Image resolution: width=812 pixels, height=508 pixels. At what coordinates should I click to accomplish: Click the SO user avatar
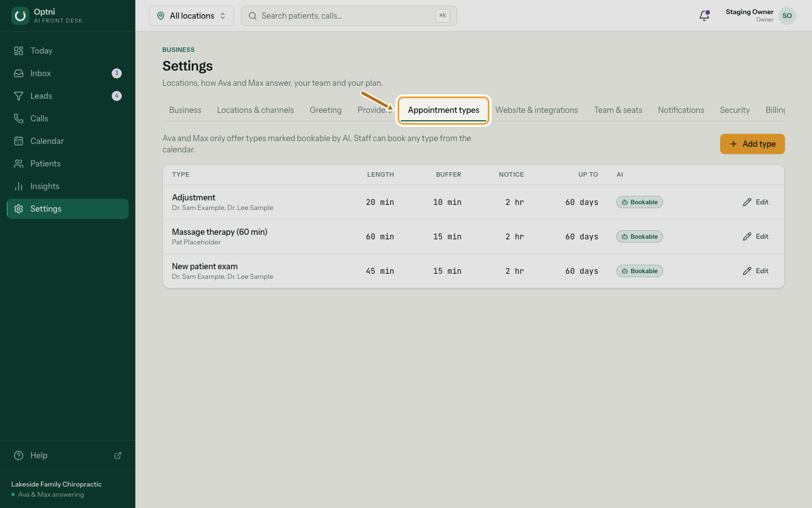(x=787, y=16)
